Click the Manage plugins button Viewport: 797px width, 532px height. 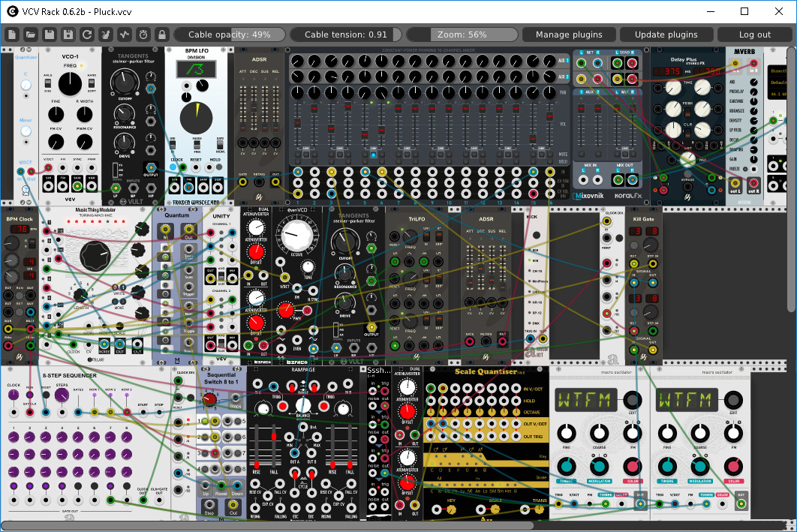pyautogui.click(x=569, y=35)
